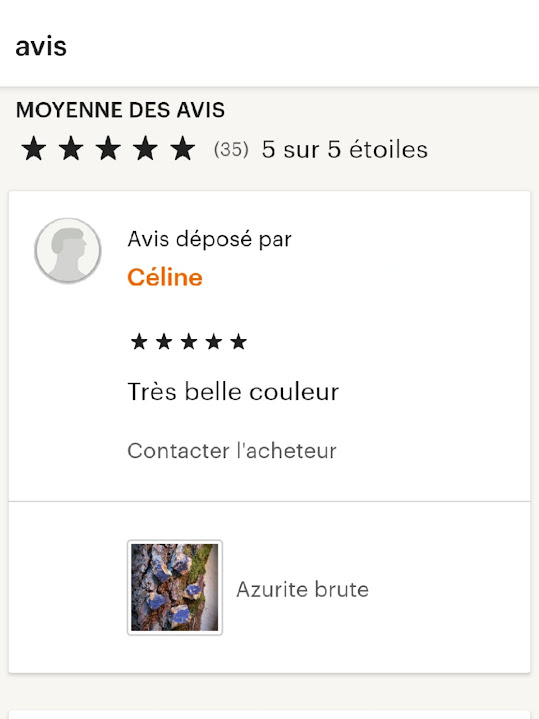Click Céline's default avatar icon
The width and height of the screenshot is (539, 719).
68,250
